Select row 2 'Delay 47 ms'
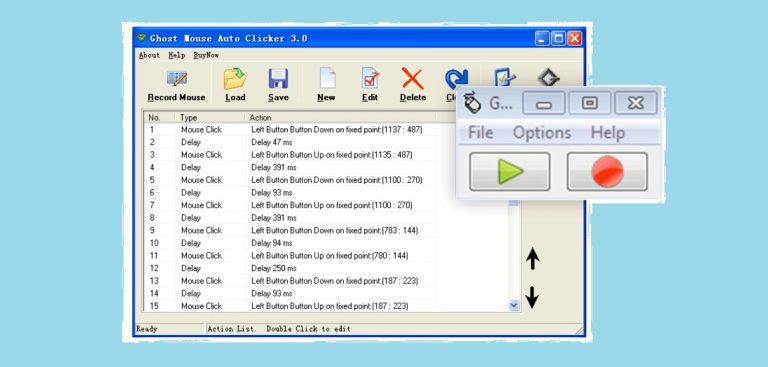Viewport: 768px width, 367px height. 290,142
